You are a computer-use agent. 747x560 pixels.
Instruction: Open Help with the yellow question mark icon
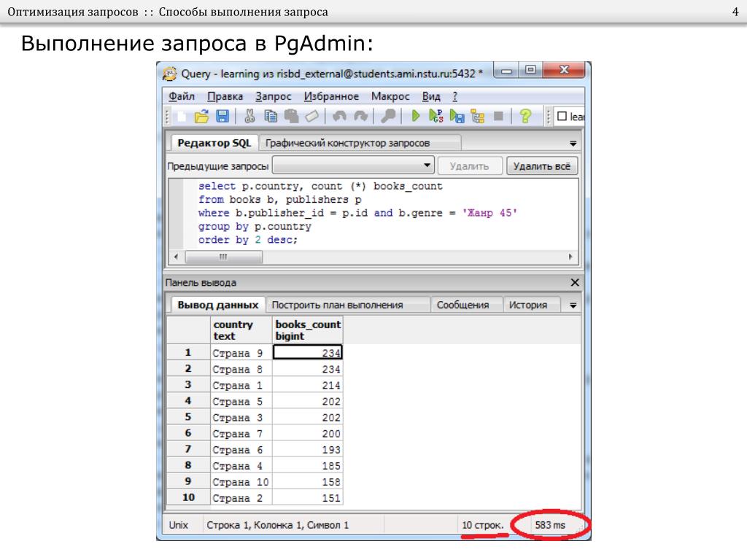tap(525, 116)
